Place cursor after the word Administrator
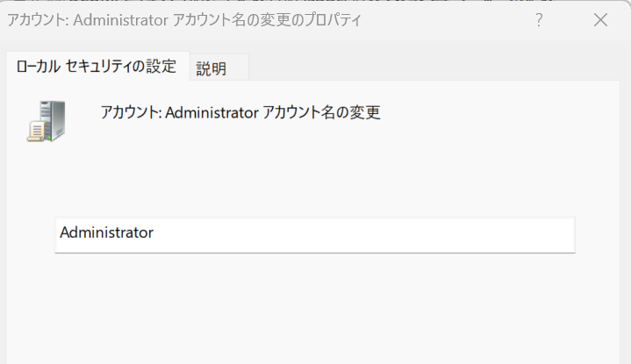This screenshot has height=364, width=631. (x=154, y=232)
